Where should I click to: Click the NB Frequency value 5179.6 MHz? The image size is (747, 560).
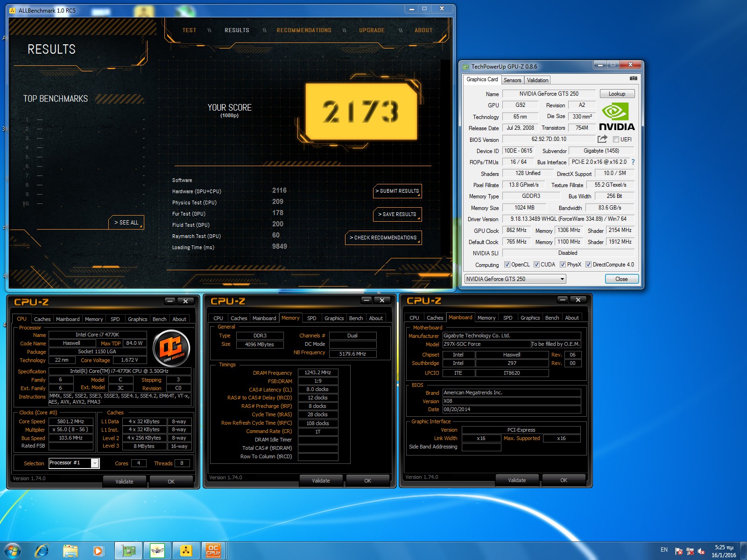pos(352,354)
